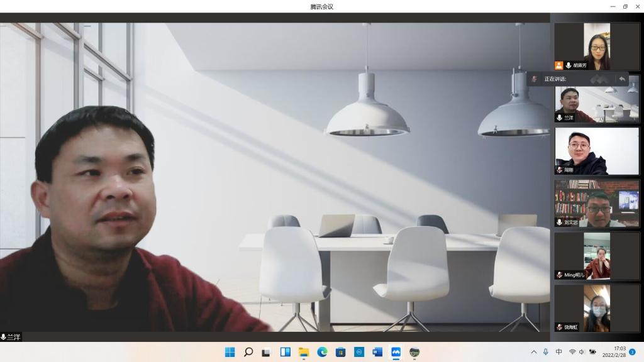Viewport: 644px width, 362px height.
Task: Click the muted mic icon beside Ming明儿
Action: (559, 275)
